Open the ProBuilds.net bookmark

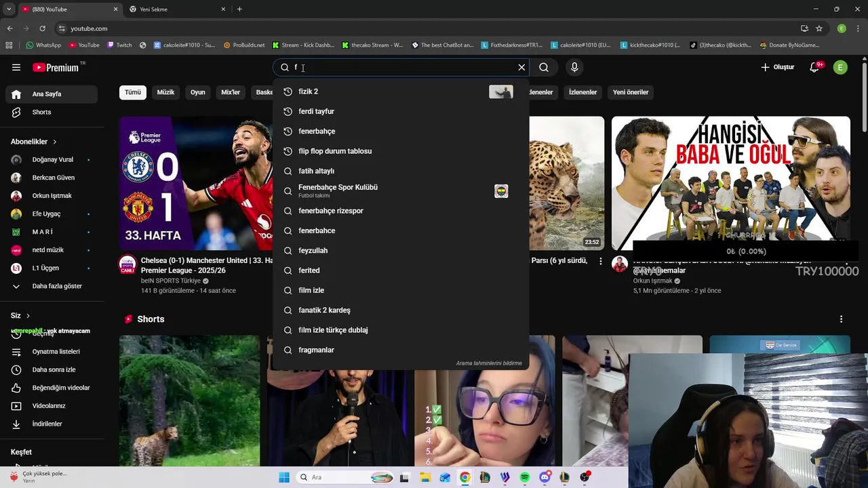click(x=244, y=45)
